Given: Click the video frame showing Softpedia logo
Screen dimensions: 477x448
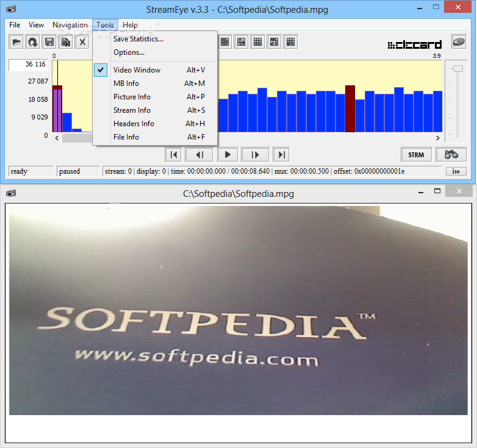Looking at the screenshot, I should pyautogui.click(x=238, y=310).
